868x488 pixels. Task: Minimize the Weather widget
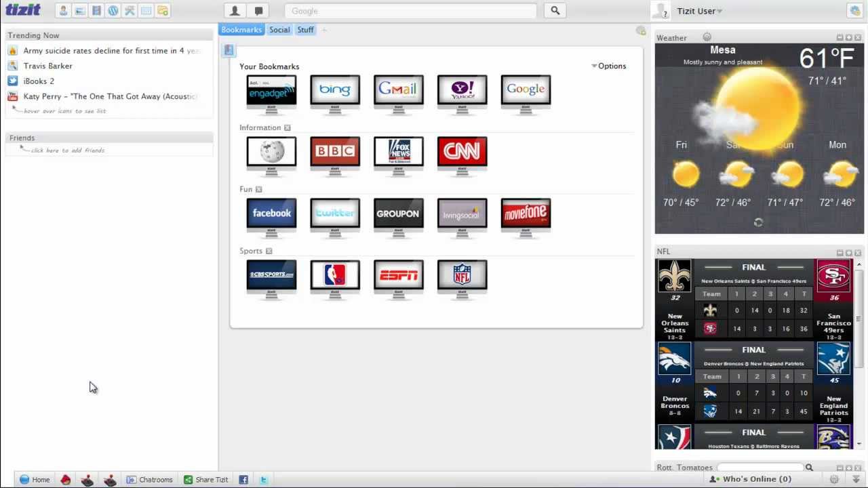click(x=840, y=38)
